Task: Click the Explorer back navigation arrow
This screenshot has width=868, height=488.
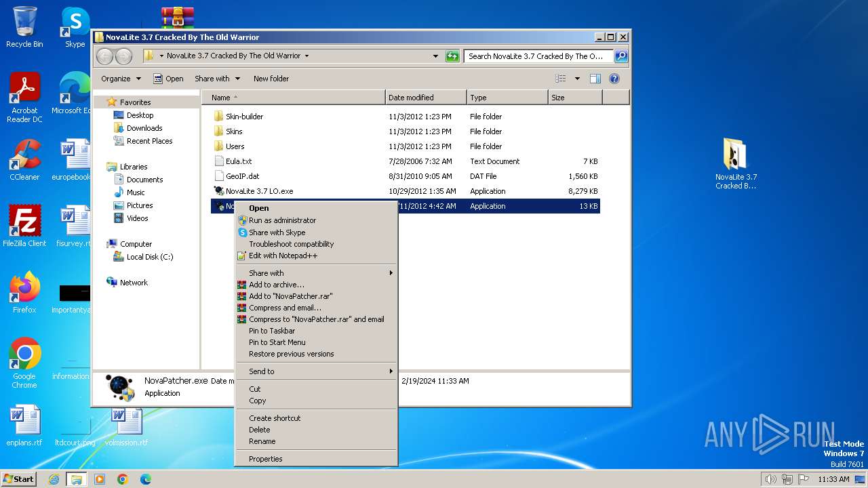Action: [104, 56]
